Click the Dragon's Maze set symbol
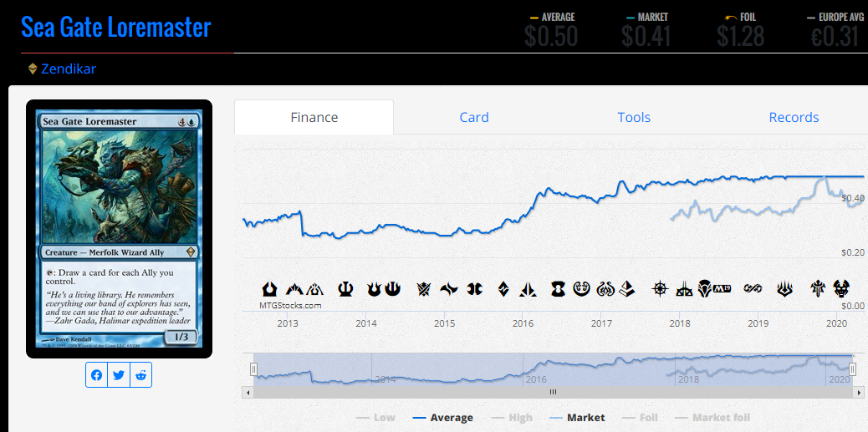 click(314, 289)
